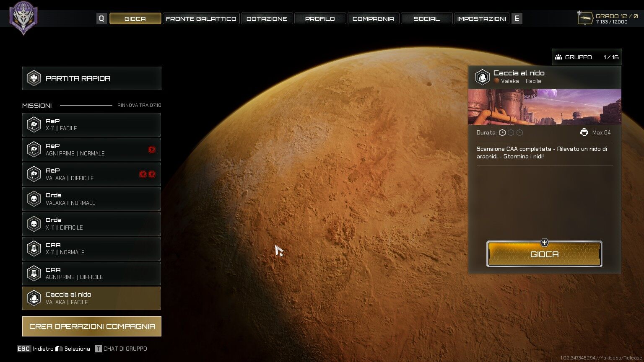Click the group people icon next to Gruppo
644x362 pixels.
[x=558, y=57]
